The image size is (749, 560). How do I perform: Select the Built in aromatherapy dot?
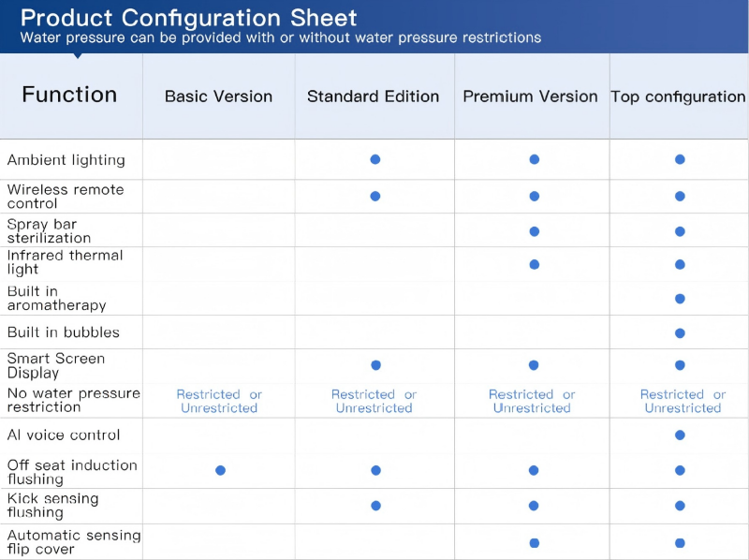(680, 299)
